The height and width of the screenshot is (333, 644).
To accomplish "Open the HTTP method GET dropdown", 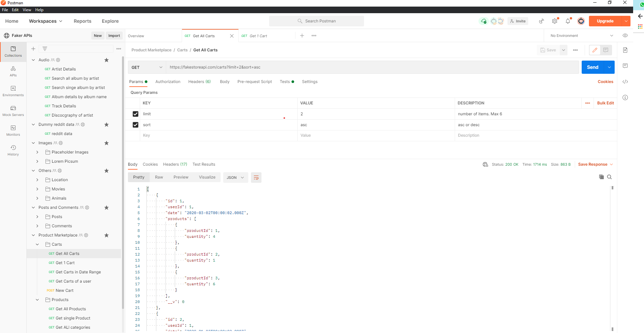I will tap(147, 67).
